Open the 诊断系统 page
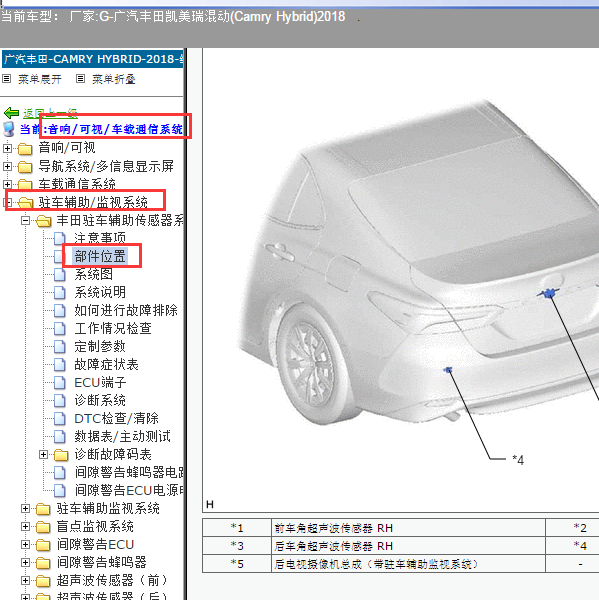Viewport: 599px width, 600px height. pos(100,400)
